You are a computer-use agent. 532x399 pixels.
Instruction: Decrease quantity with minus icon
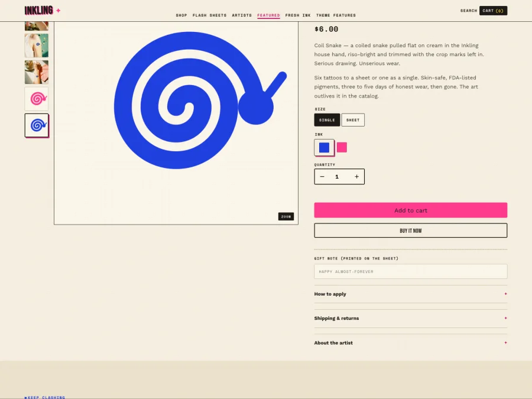coord(322,176)
